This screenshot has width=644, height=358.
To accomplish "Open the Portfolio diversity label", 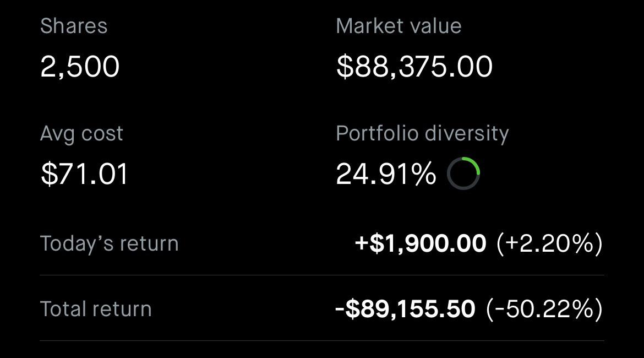I will pyautogui.click(x=422, y=134).
